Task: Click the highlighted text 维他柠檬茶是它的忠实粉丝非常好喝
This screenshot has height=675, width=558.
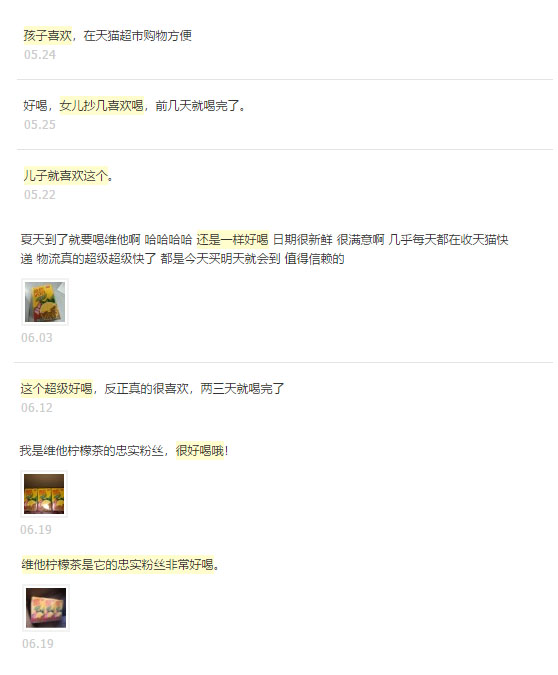Action: click(118, 564)
